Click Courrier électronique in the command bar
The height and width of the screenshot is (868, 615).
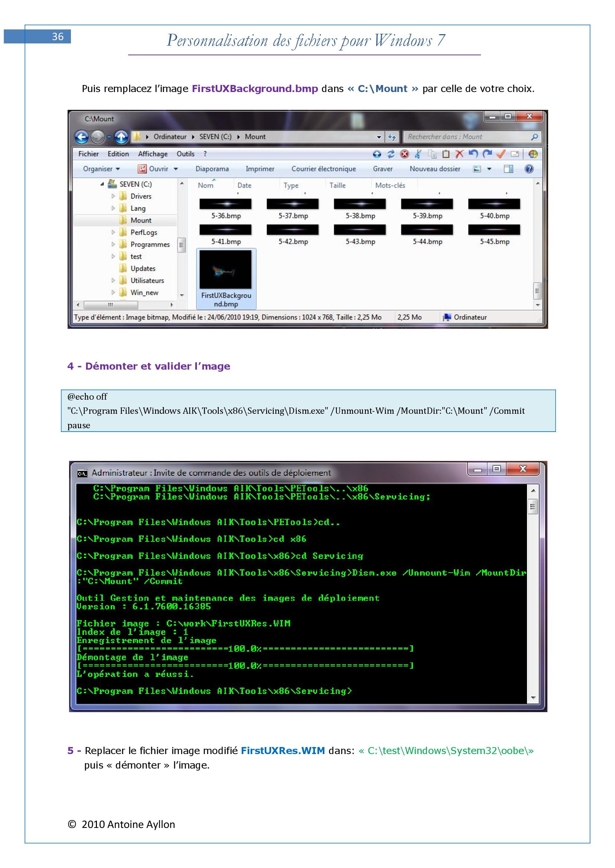323,169
